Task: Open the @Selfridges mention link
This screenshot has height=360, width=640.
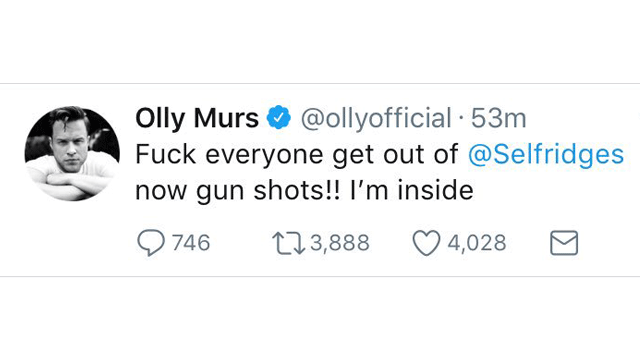Action: click(546, 155)
